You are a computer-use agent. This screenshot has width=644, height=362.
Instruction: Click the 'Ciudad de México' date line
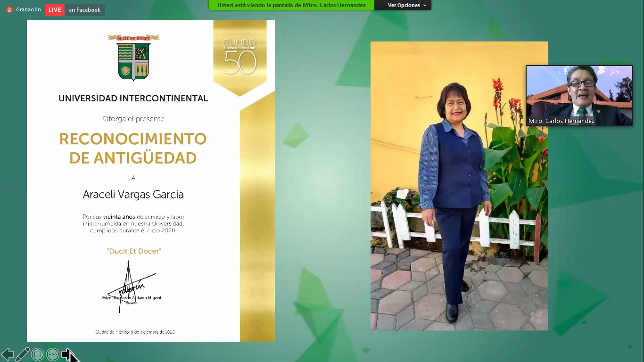pos(135,332)
